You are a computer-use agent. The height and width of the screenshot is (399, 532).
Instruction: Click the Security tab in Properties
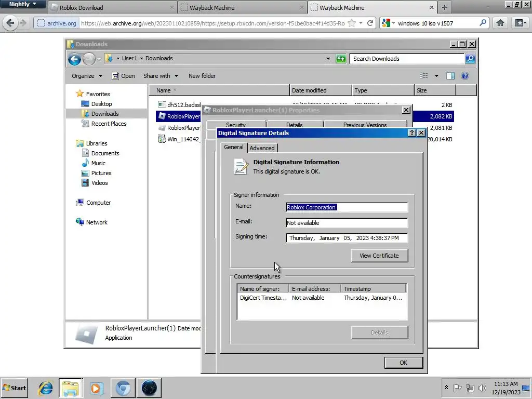coord(236,124)
